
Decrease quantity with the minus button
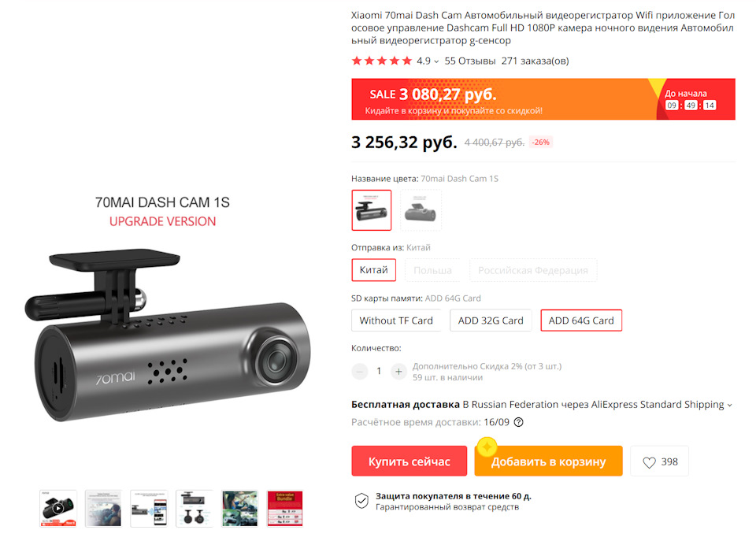click(x=359, y=371)
